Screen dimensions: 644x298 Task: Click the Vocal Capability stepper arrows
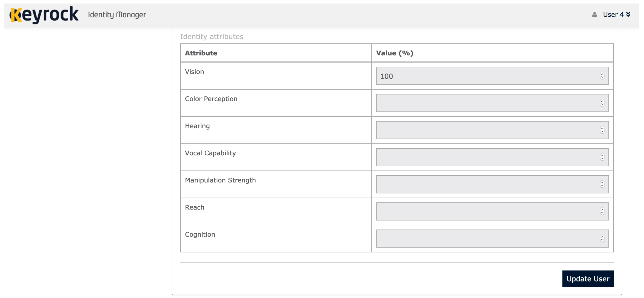pyautogui.click(x=602, y=157)
